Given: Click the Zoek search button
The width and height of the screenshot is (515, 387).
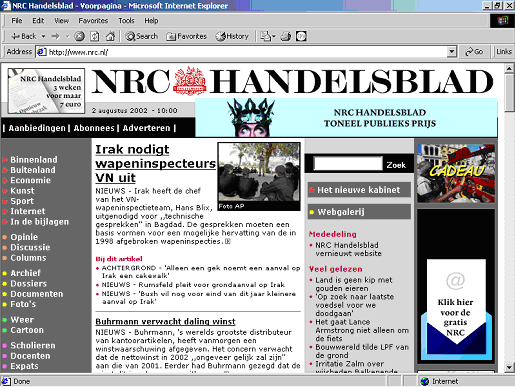Looking at the screenshot, I should (396, 165).
